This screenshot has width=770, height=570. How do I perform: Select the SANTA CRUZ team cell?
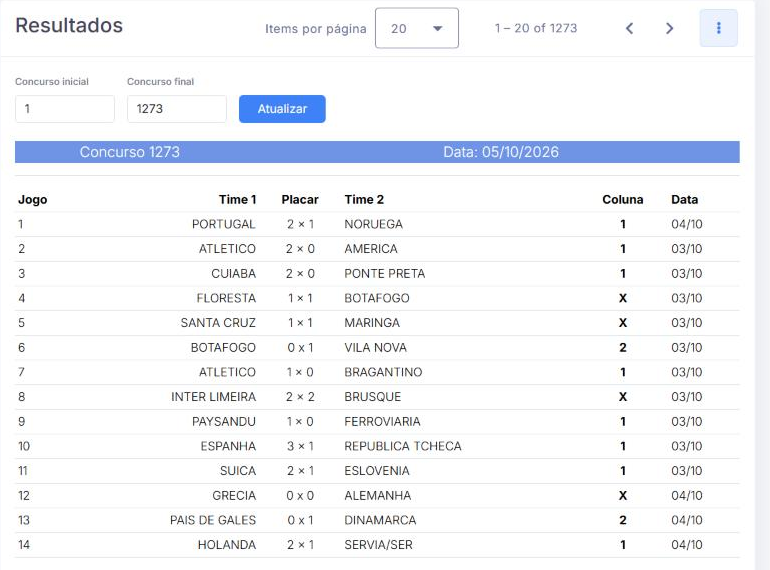(218, 323)
